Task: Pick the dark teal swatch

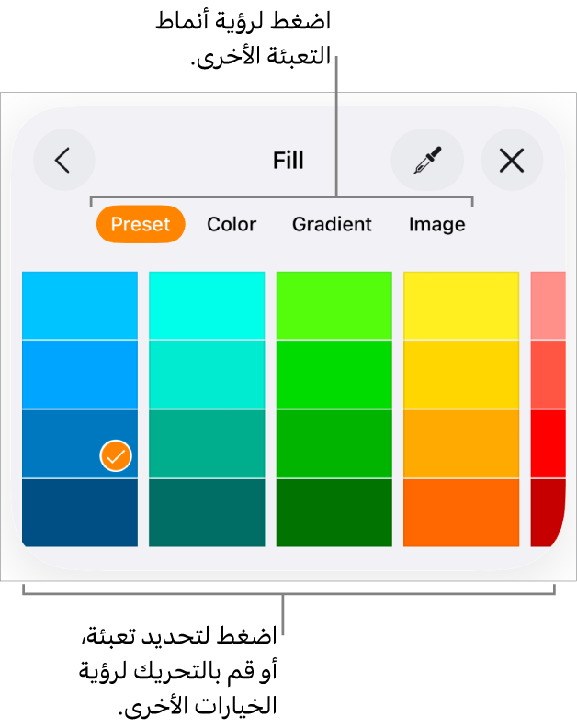Action: pyautogui.click(x=207, y=512)
